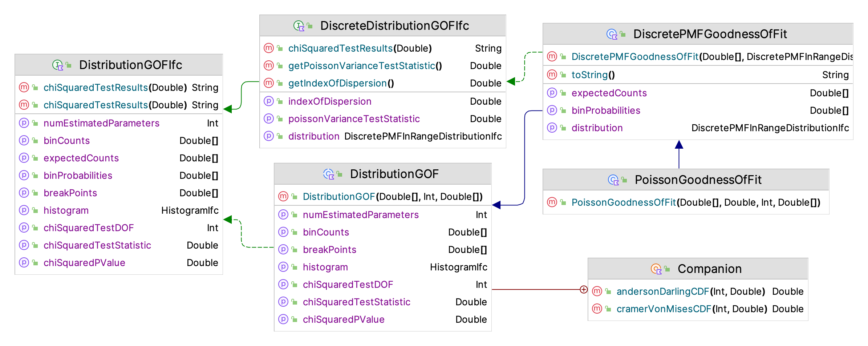Click binProbabilities in DiscretePMFGoodnessOfFit
Image resolution: width=868 pixels, height=346 pixels.
[606, 110]
